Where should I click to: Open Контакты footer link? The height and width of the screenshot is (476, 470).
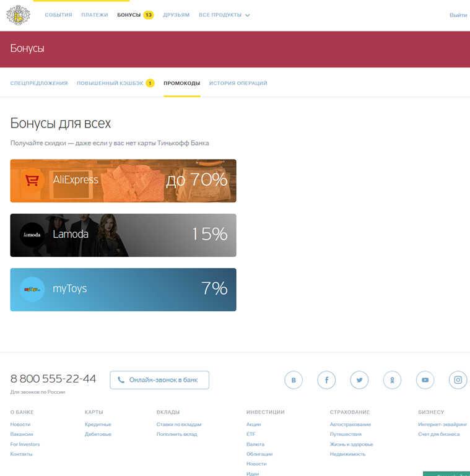pyautogui.click(x=21, y=454)
